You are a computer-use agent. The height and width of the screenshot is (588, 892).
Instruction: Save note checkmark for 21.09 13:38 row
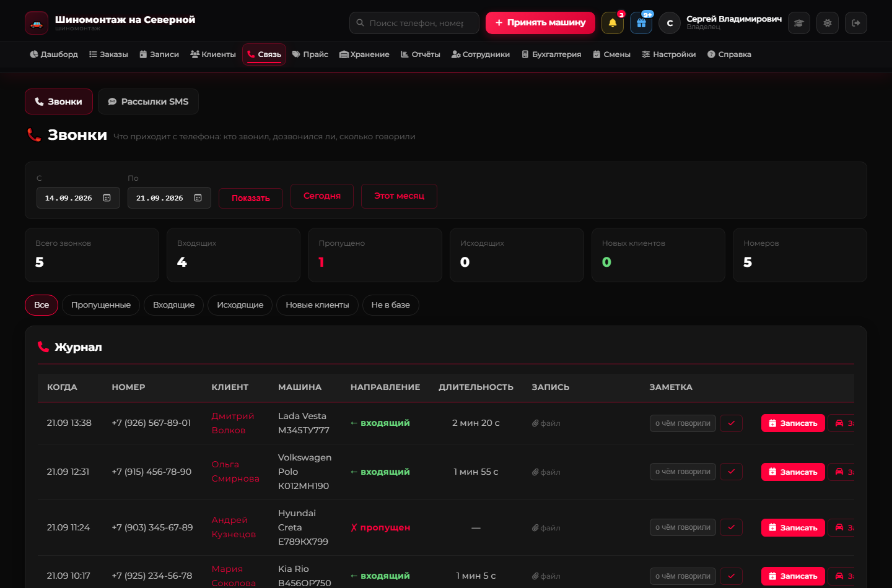(x=731, y=423)
